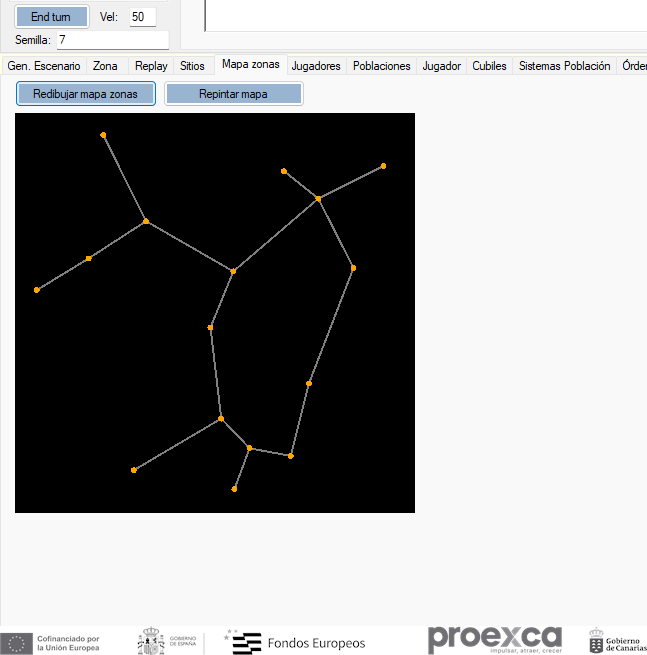647x655 pixels.
Task: Switch to the Zona tab
Action: 105,66
